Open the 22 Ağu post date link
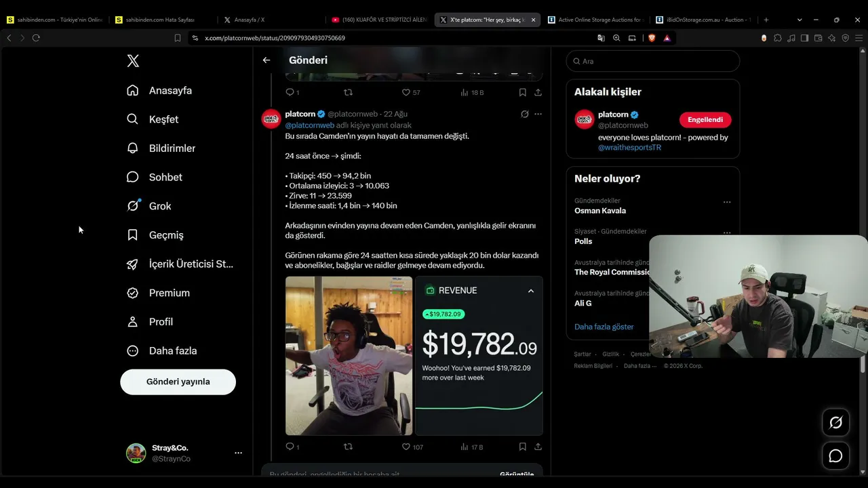This screenshot has height=488, width=868. coord(395,114)
